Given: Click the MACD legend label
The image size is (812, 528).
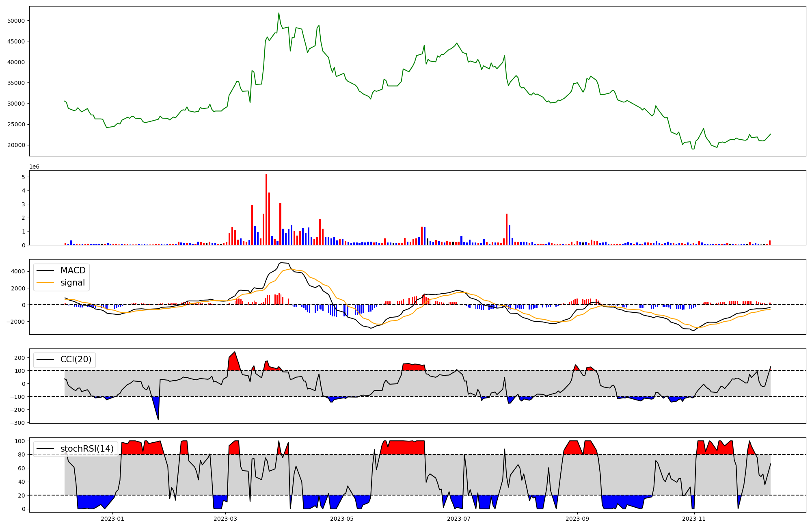Looking at the screenshot, I should pos(73,270).
